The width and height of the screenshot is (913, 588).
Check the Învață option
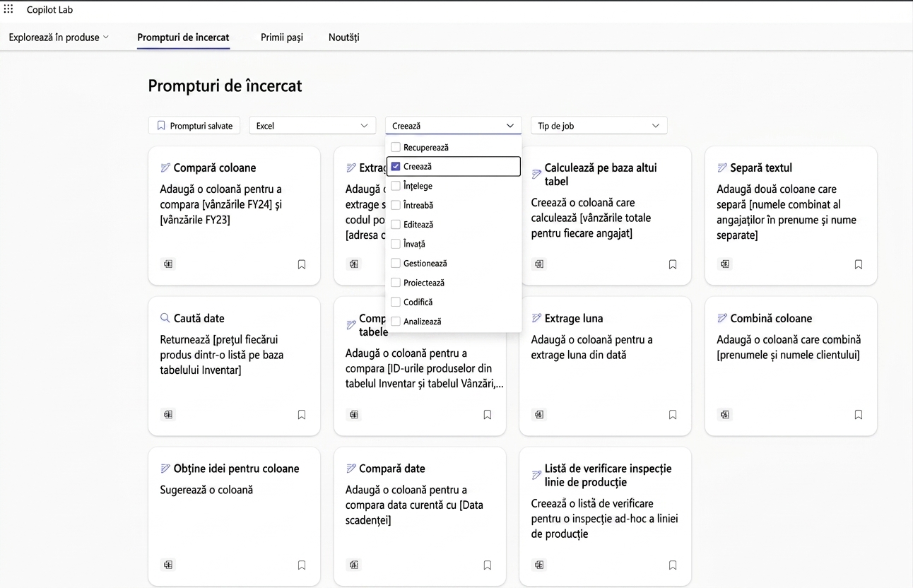click(396, 244)
